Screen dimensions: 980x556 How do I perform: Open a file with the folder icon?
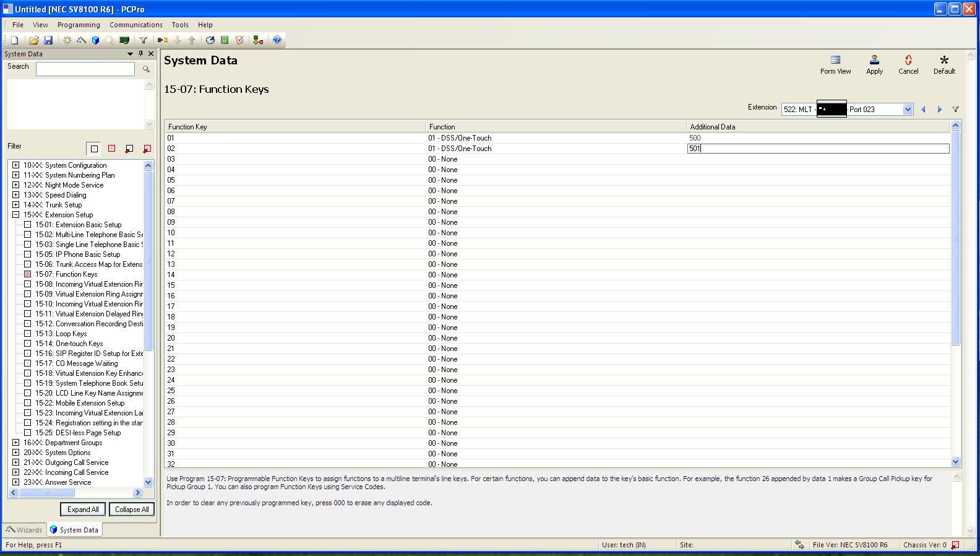point(33,40)
